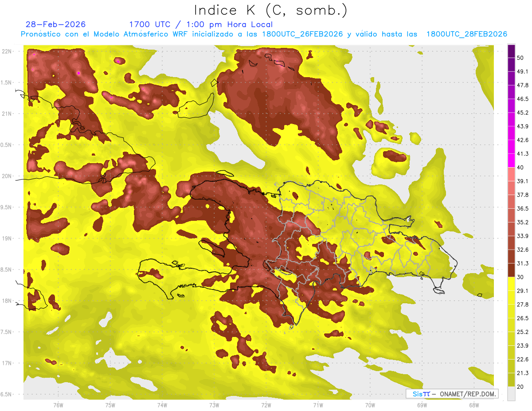Click the '75W' longitude label
Image resolution: width=532 pixels, height=411 pixels.
click(110, 405)
